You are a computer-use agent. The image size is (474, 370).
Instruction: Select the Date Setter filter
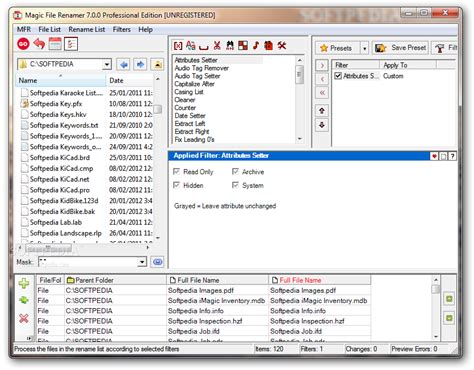190,116
